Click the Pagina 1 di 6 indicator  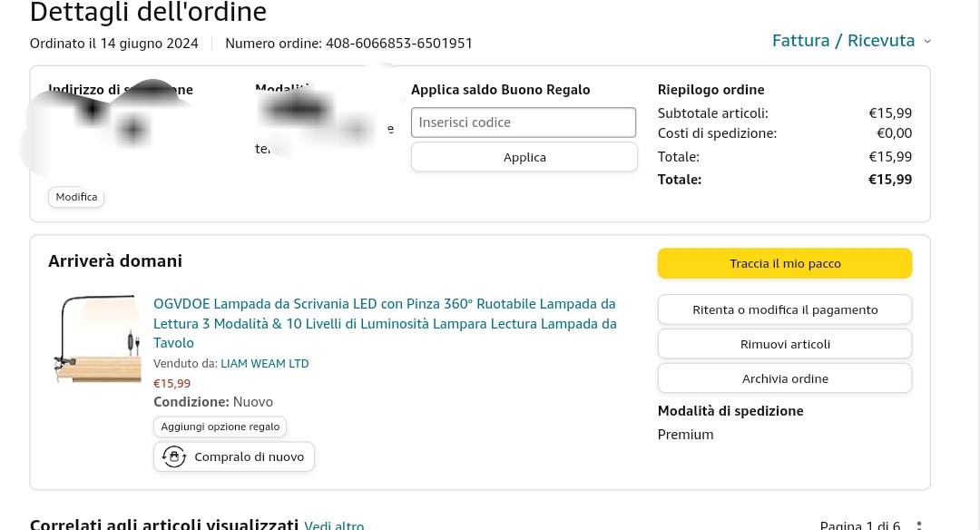pyautogui.click(x=859, y=525)
